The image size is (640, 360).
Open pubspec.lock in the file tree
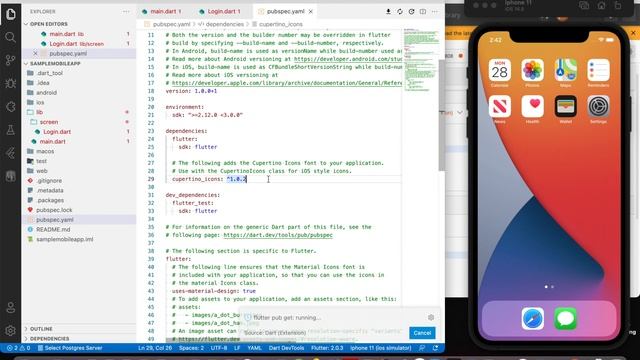coord(54,210)
